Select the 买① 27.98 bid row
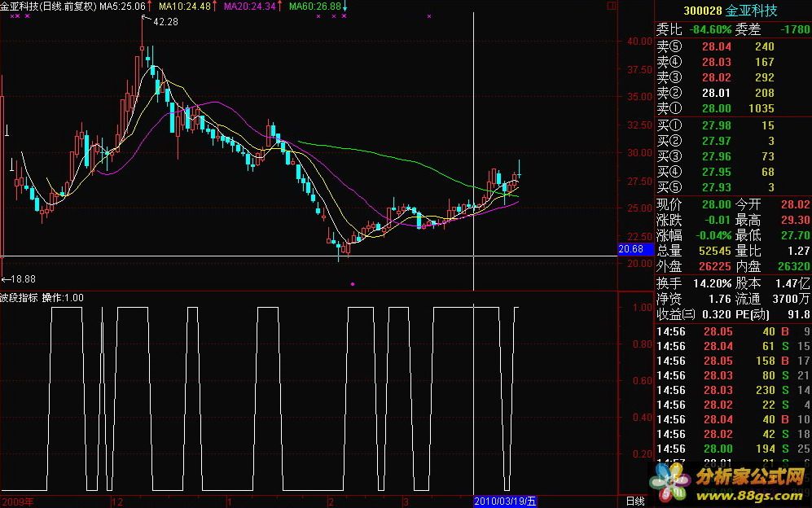The image size is (812, 508). point(733,125)
